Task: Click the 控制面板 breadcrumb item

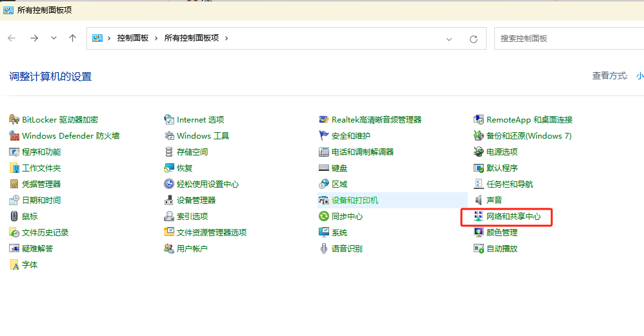Action: click(x=132, y=39)
